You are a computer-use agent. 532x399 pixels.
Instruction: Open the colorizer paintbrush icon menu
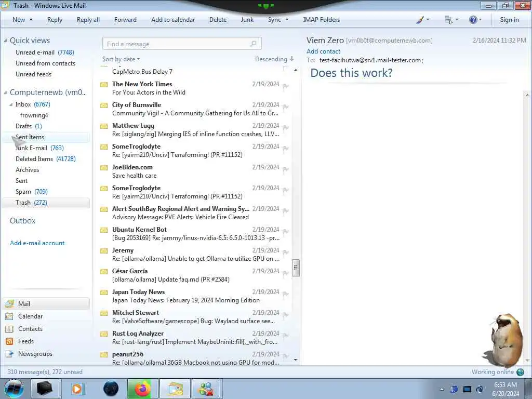click(420, 20)
